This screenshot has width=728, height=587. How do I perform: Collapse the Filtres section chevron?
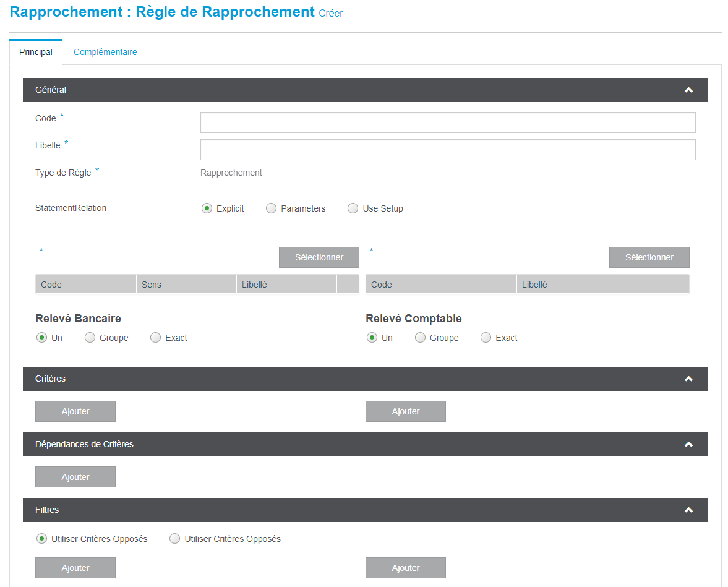click(688, 510)
